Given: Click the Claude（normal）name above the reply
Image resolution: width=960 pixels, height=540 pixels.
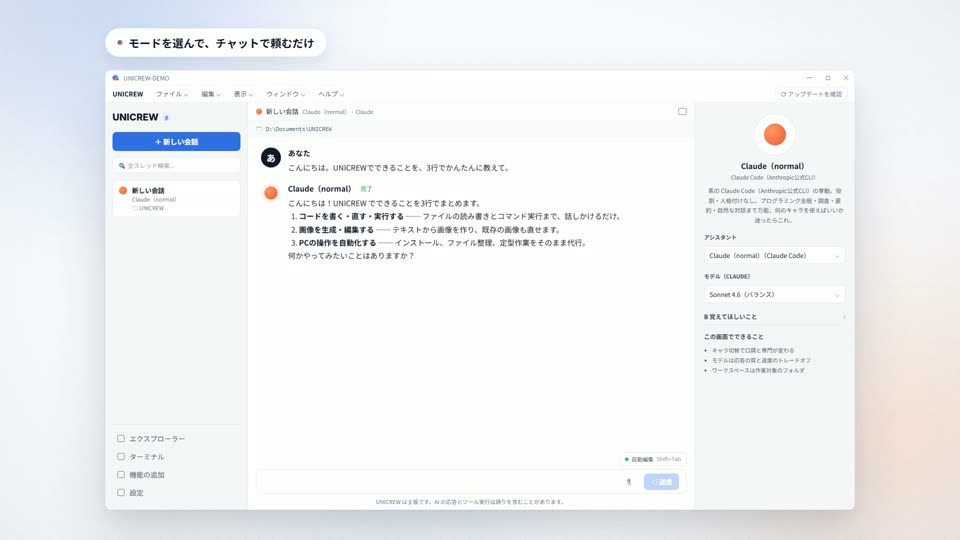Looking at the screenshot, I should click(320, 189).
